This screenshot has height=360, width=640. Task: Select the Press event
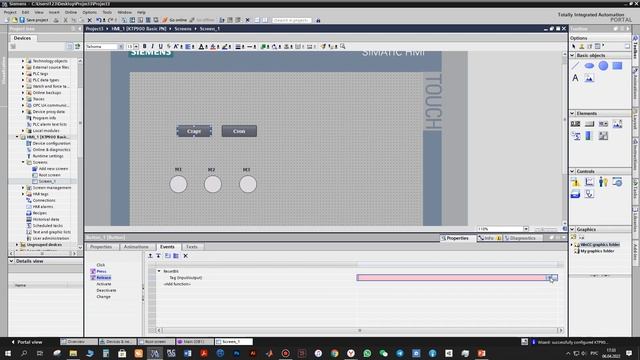point(101,271)
